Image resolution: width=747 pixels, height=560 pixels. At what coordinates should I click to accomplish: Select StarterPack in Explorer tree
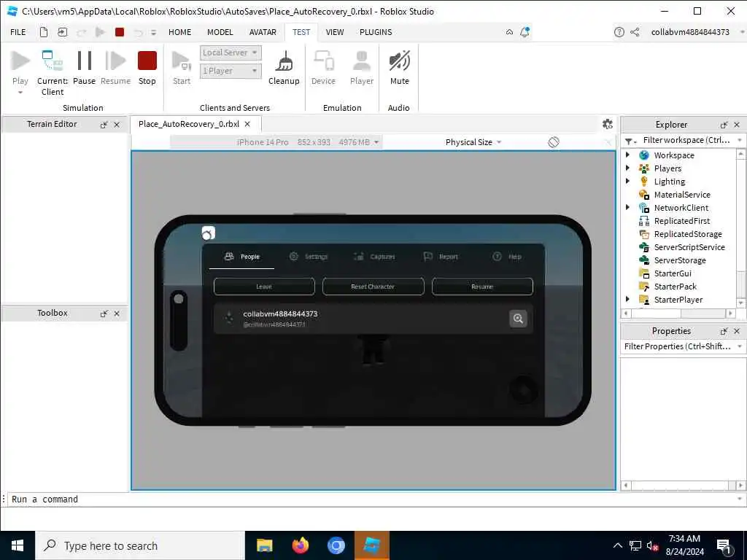point(675,286)
